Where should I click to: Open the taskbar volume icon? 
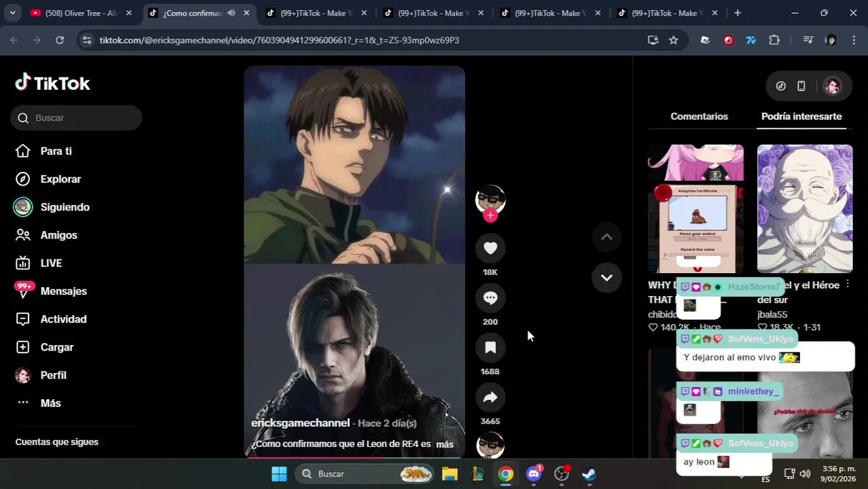coord(805,473)
